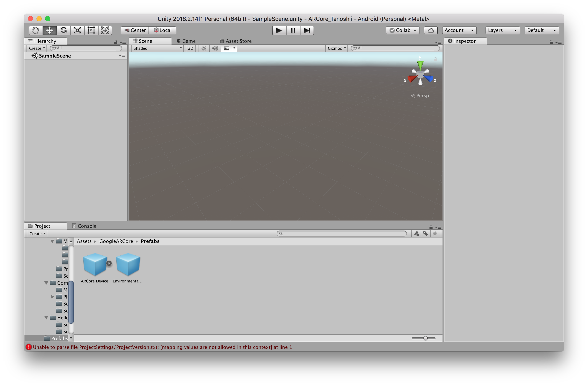Open the cloud Services panel

pos(430,30)
